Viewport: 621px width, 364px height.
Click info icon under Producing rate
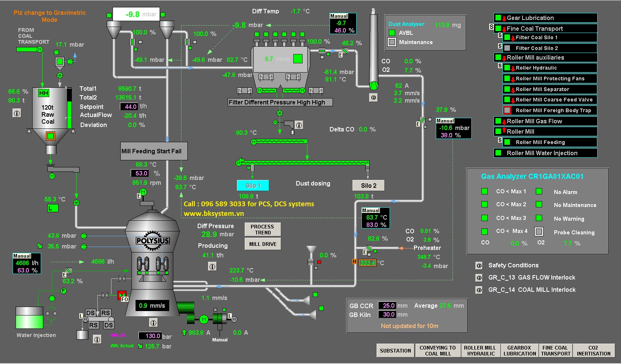pos(212,266)
